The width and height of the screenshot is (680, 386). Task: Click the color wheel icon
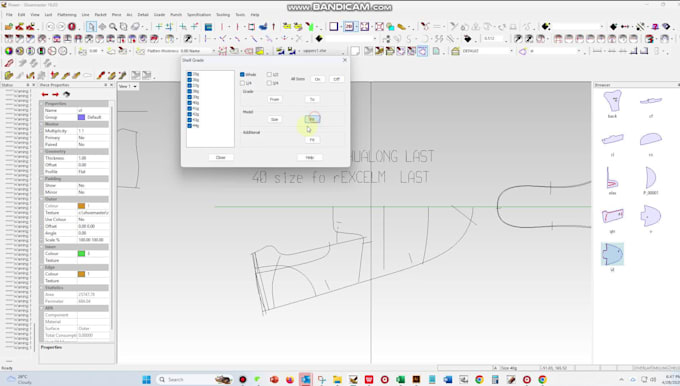pos(8,51)
